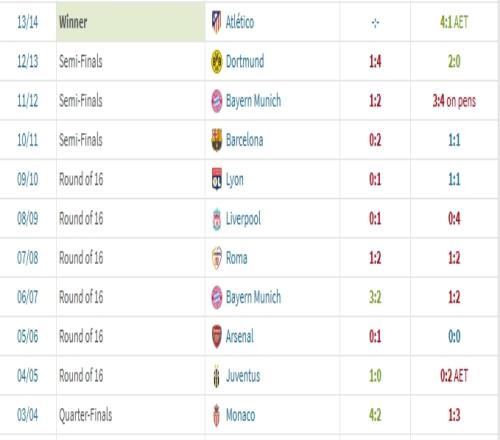Select the highlighted Winner cell

click(x=131, y=22)
